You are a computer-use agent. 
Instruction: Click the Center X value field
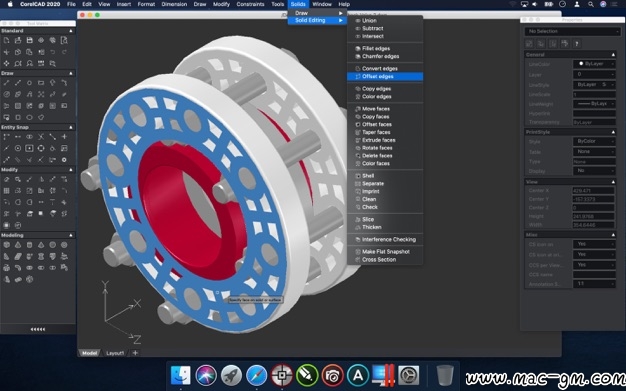[x=594, y=191]
